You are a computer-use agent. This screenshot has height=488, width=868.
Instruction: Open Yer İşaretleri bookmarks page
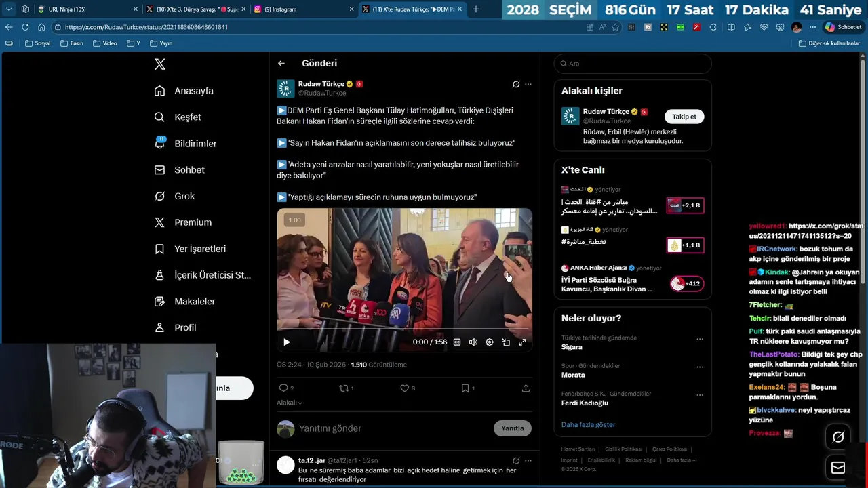click(190, 249)
